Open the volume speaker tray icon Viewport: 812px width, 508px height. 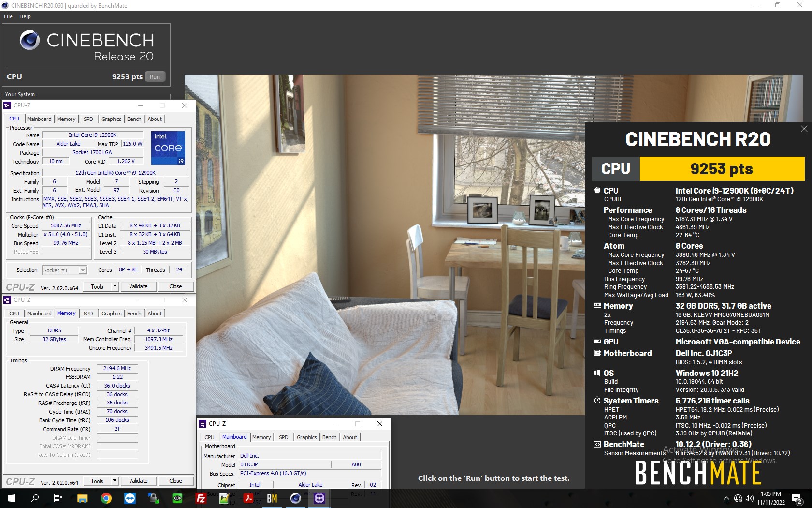(x=750, y=498)
